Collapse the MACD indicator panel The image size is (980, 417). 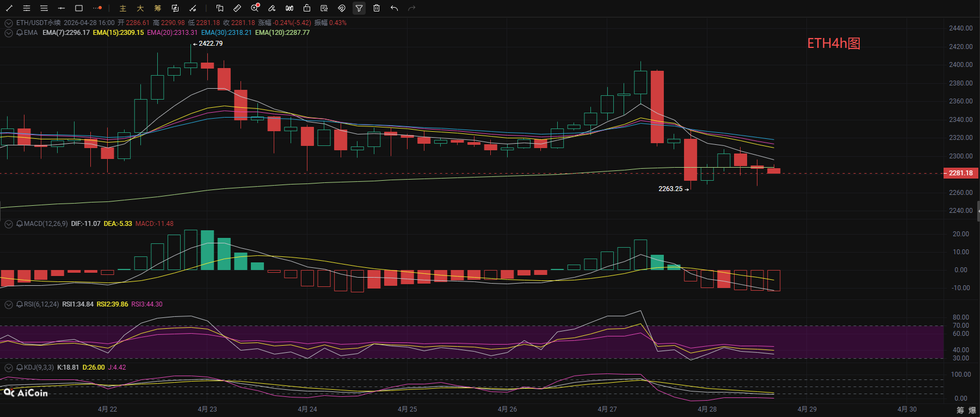point(9,224)
